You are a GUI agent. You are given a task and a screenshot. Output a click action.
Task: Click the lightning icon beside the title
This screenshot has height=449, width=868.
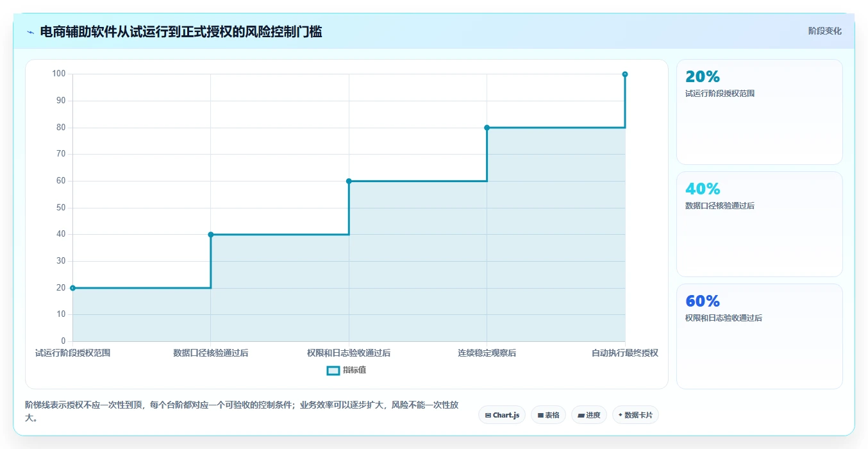click(30, 32)
